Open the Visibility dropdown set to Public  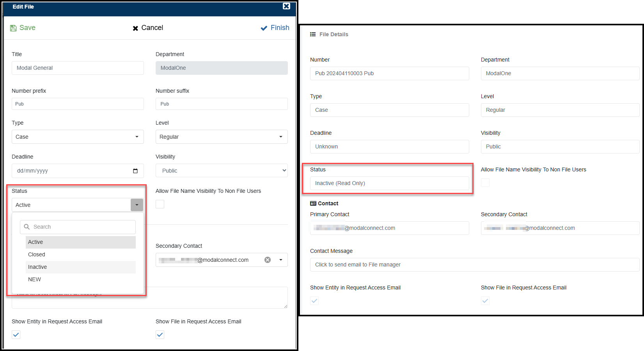point(221,171)
